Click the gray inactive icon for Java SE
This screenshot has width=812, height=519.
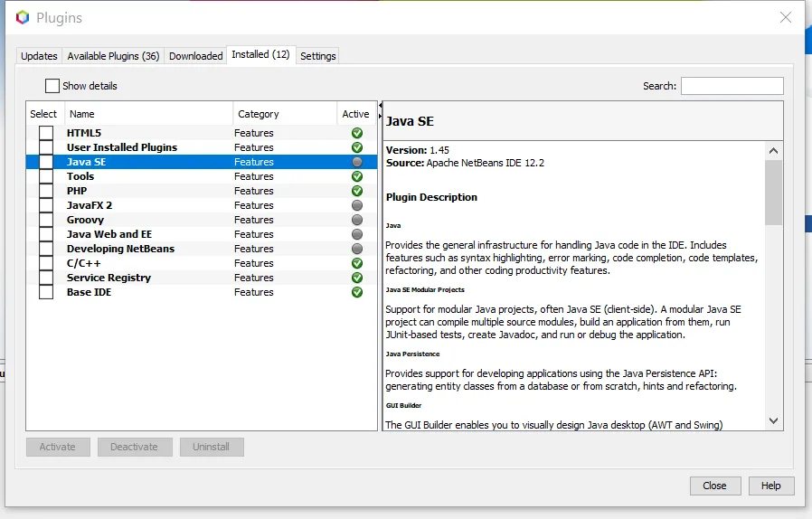coord(357,162)
